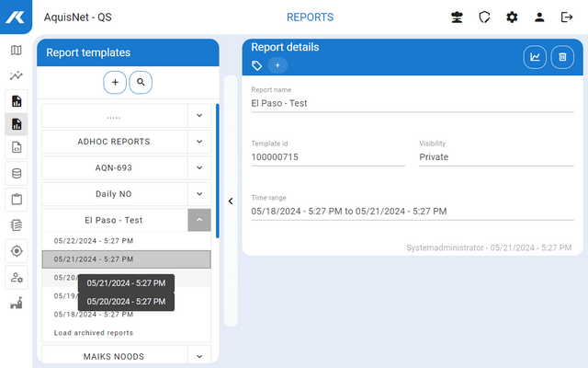Viewport: 588px width, 368px height.
Task: Collapse the El Paso - Test template
Action: pyautogui.click(x=199, y=220)
